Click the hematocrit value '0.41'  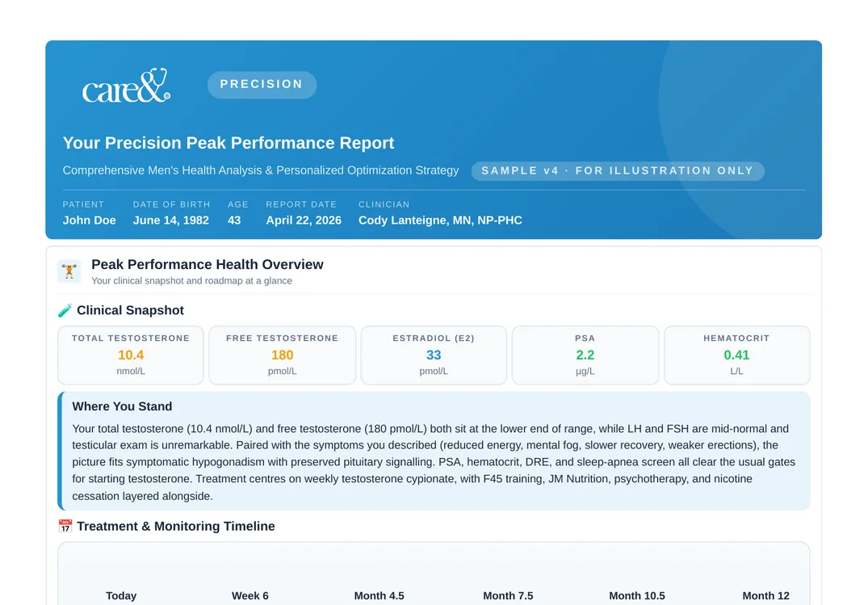(737, 355)
